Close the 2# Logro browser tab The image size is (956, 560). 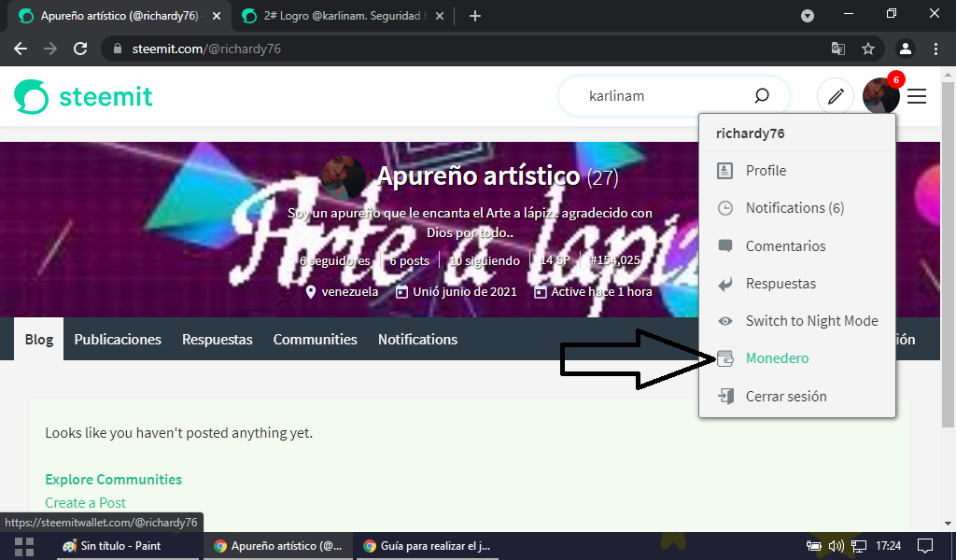(x=440, y=17)
